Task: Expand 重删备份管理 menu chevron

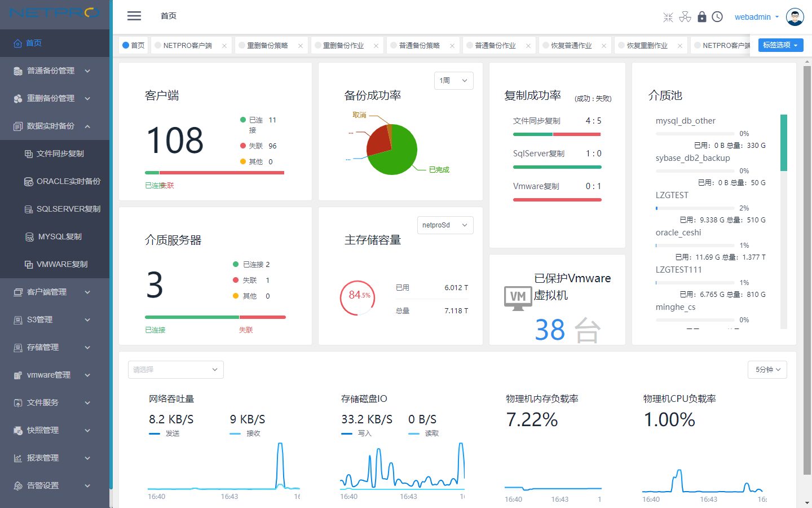Action: pyautogui.click(x=87, y=98)
